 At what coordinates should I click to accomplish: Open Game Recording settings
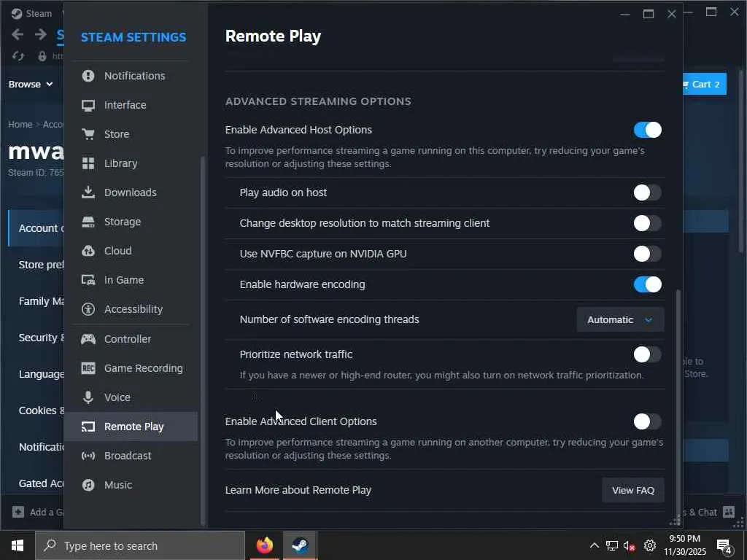click(x=131, y=368)
